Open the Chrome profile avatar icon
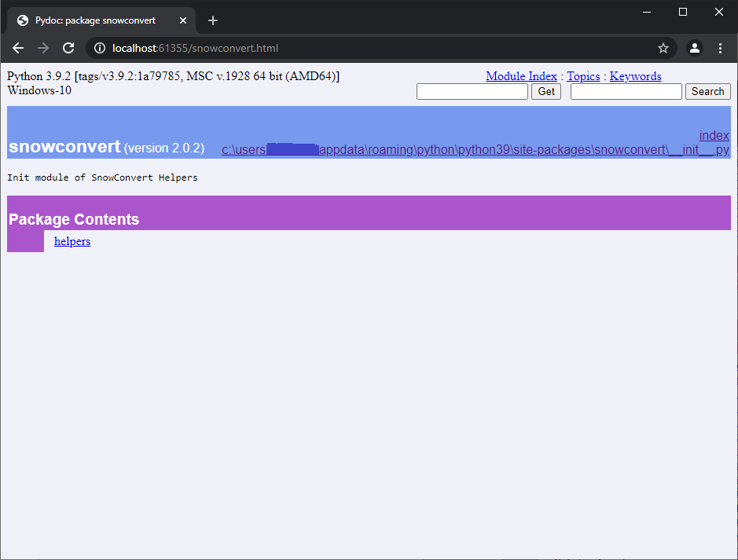Screen dimensions: 738x560 click(694, 48)
